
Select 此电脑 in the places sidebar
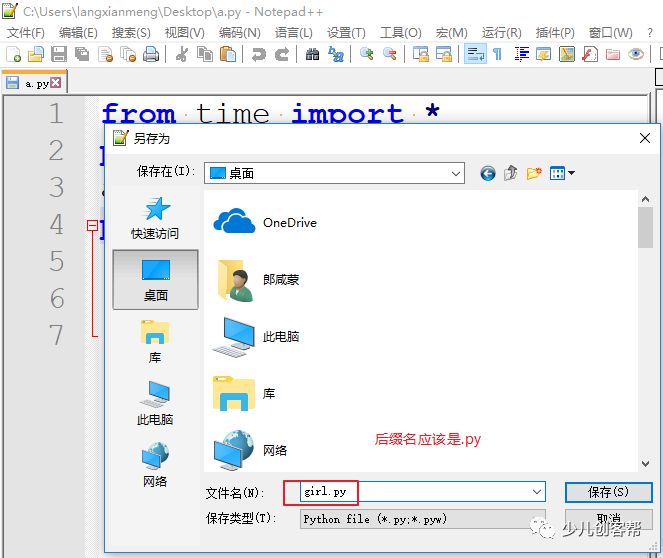(155, 403)
